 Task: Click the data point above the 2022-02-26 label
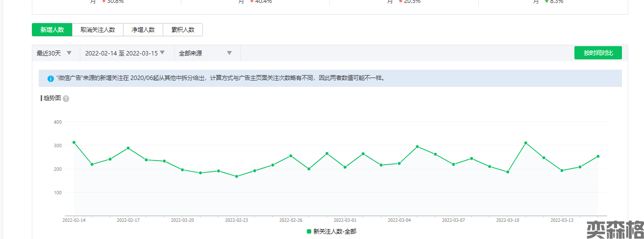coord(291,156)
